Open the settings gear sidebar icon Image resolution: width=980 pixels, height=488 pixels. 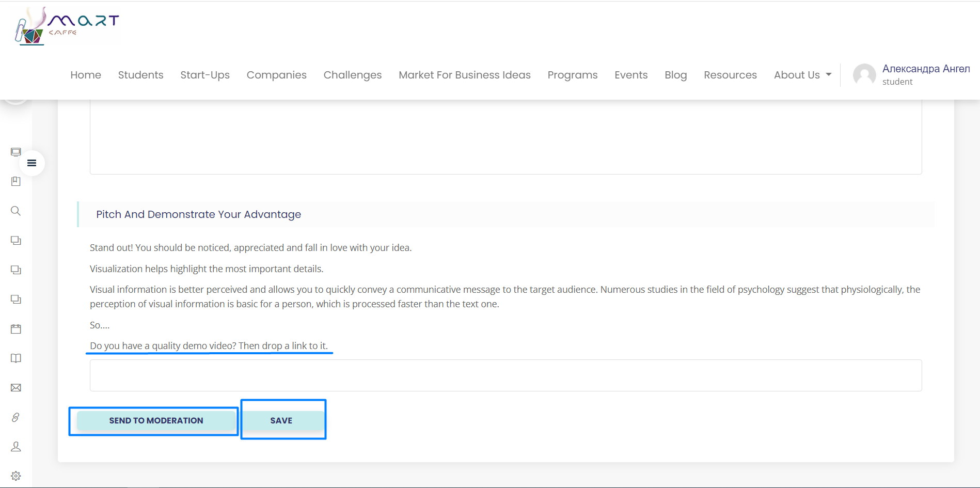[16, 476]
